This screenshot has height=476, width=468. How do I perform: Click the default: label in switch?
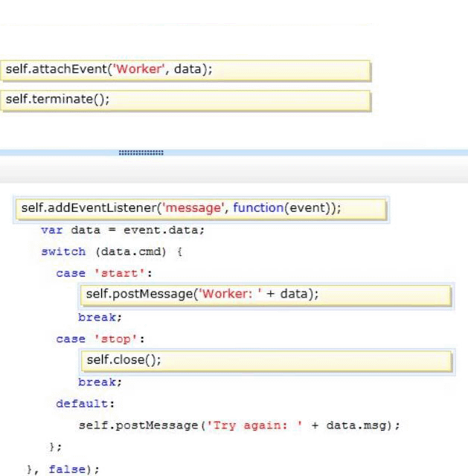85,403
